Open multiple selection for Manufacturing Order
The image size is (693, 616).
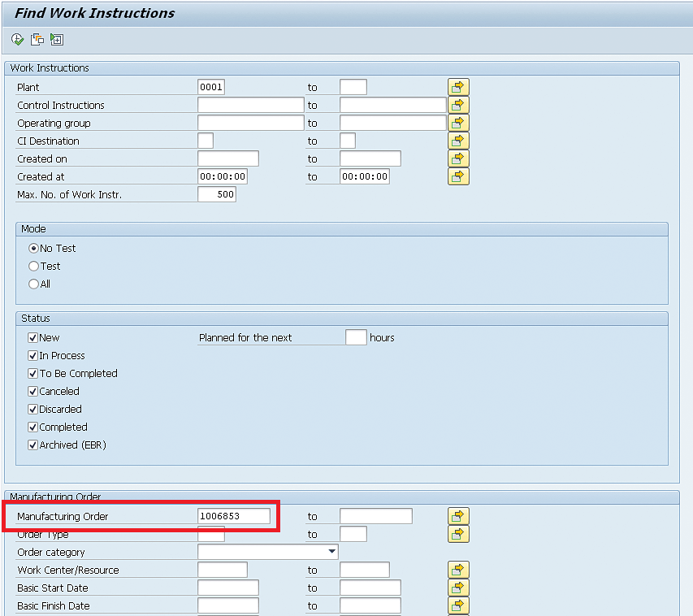458,516
